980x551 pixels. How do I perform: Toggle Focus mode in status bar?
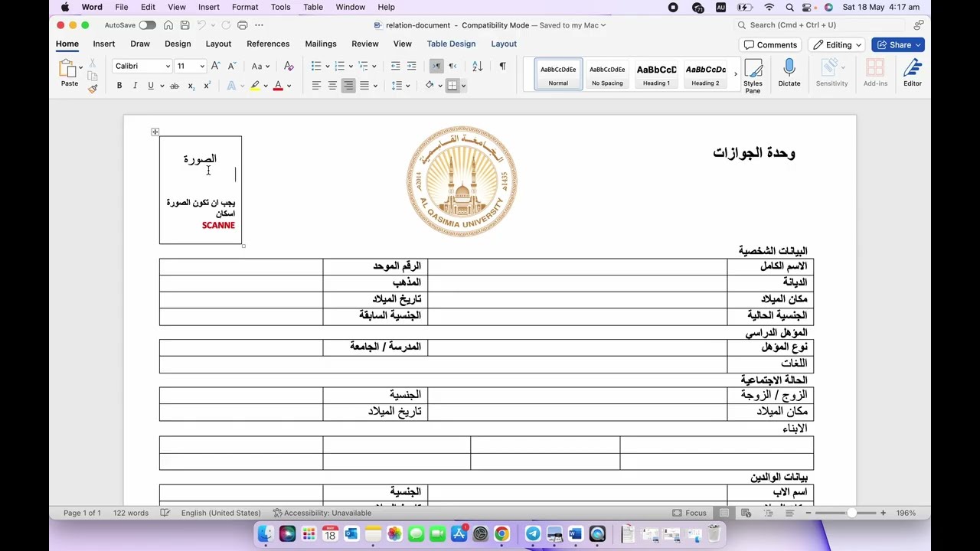[690, 513]
